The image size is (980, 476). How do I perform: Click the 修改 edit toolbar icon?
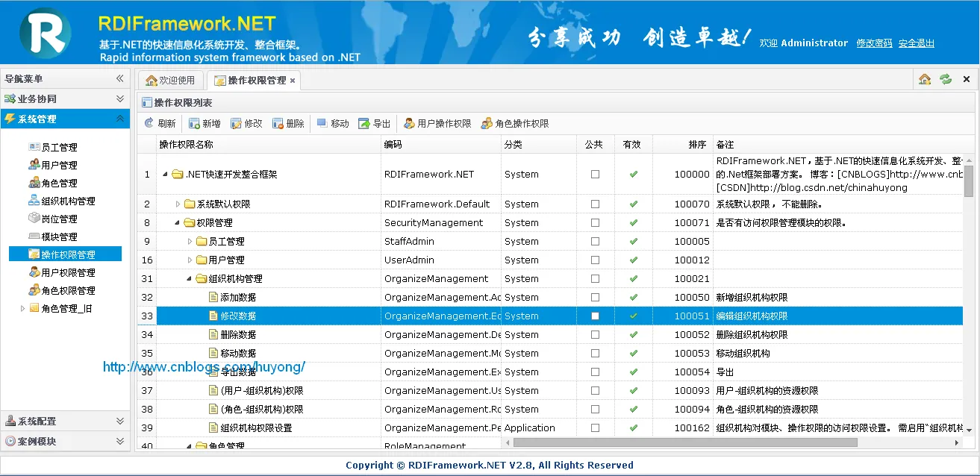point(236,123)
